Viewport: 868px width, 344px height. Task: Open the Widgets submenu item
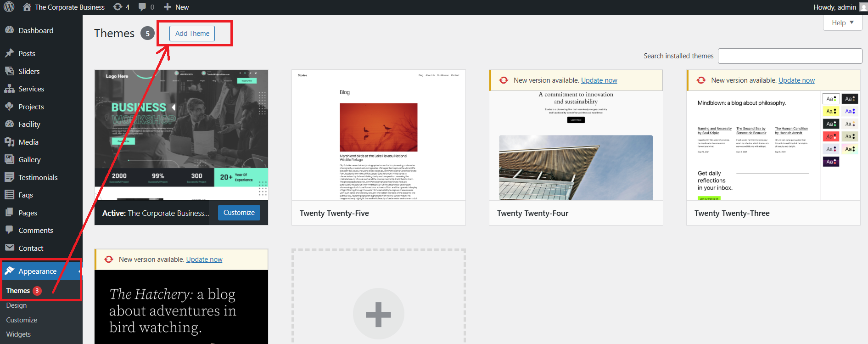18,334
